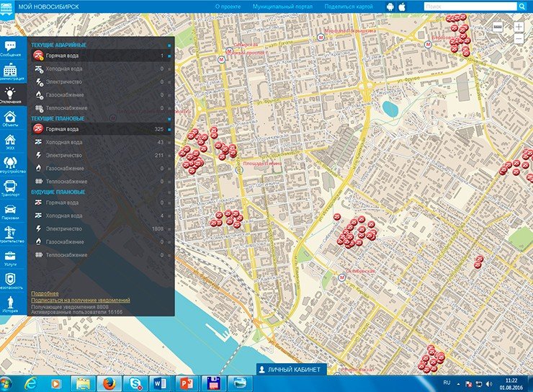Image resolution: width=533 pixels, height=392 pixels.
Task: Click metro icon near Маршала Покрышкина label
Action: (x=321, y=37)
